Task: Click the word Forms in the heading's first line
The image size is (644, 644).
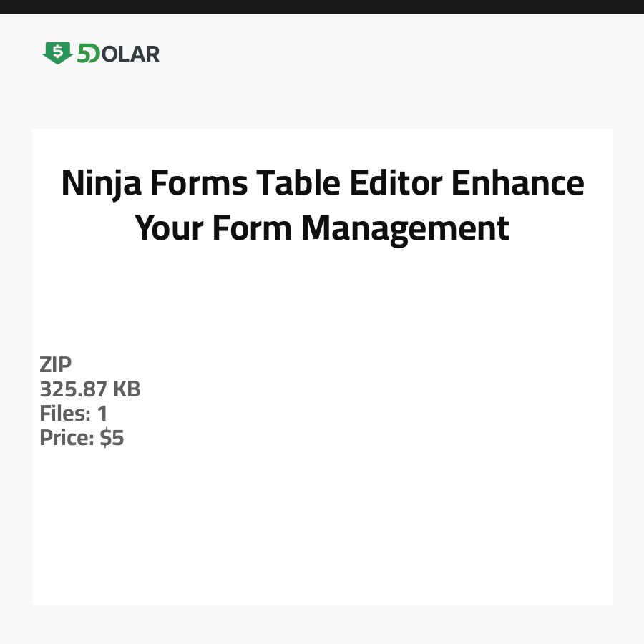Action: coord(194,184)
